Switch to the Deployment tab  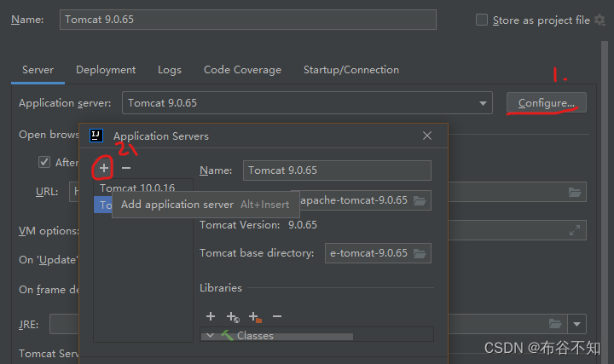coord(106,70)
